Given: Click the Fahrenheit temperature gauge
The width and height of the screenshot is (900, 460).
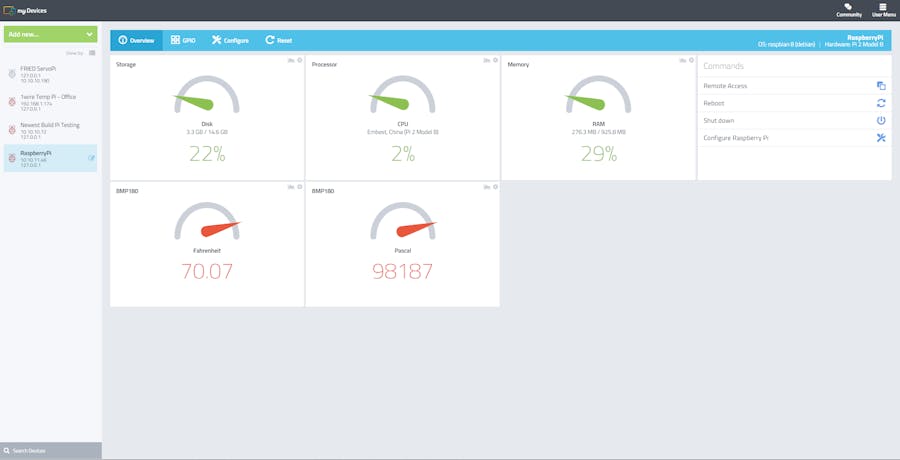Looking at the screenshot, I should coord(207,221).
